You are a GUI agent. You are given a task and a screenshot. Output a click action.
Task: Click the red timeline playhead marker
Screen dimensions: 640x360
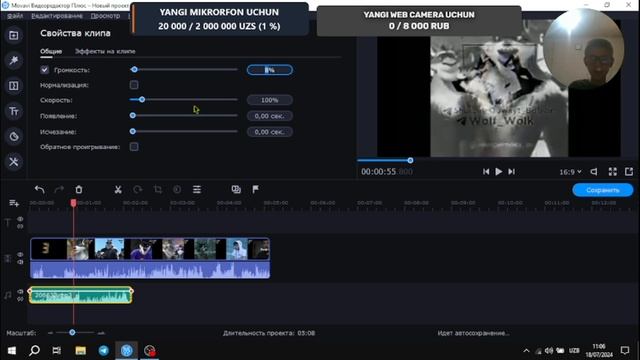pos(73,203)
